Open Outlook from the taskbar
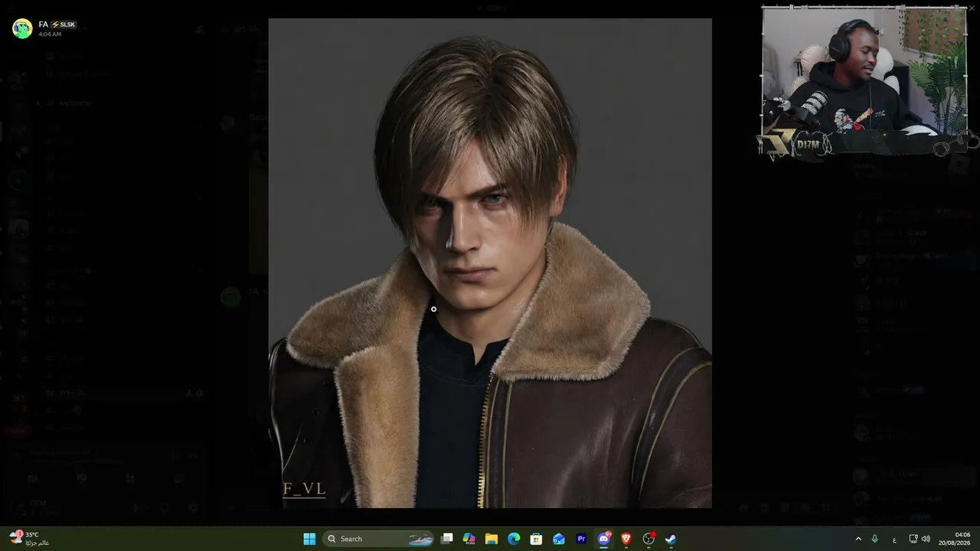Screen dimensions: 980x551 click(x=559, y=539)
